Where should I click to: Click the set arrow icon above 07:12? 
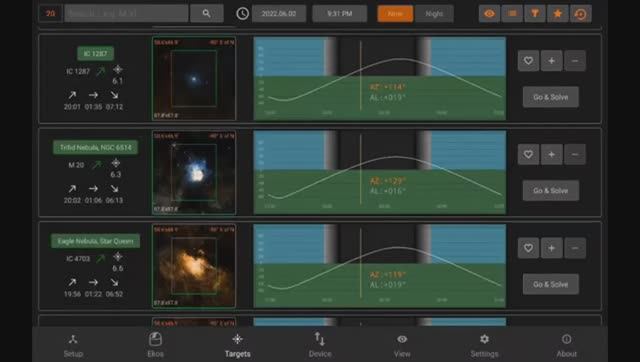(x=114, y=95)
